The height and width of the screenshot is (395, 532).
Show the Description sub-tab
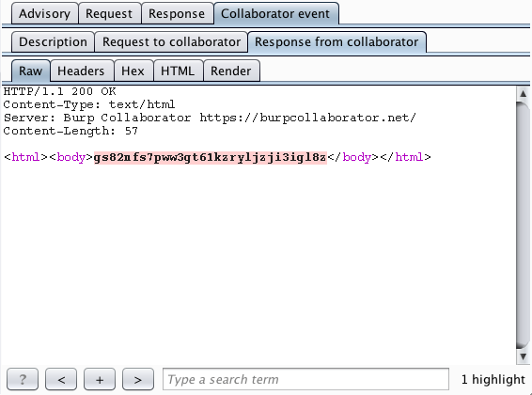(x=53, y=41)
